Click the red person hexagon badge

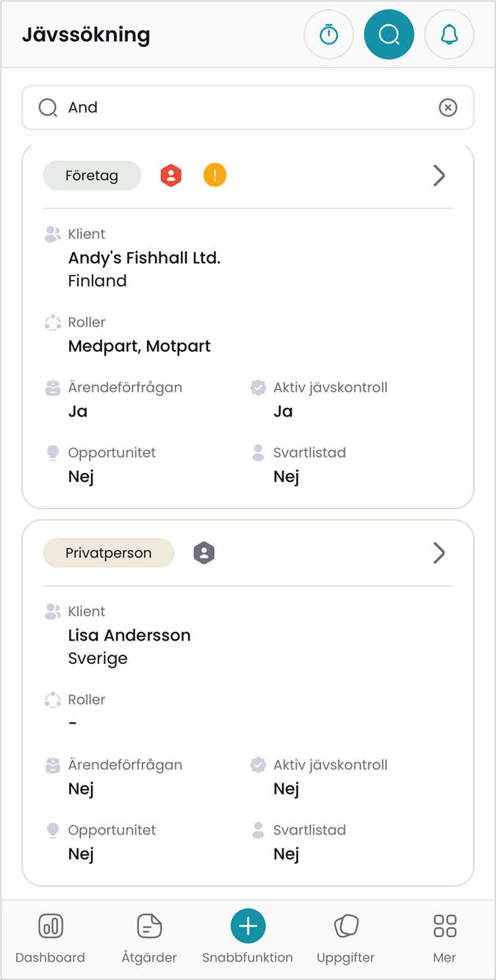171,176
